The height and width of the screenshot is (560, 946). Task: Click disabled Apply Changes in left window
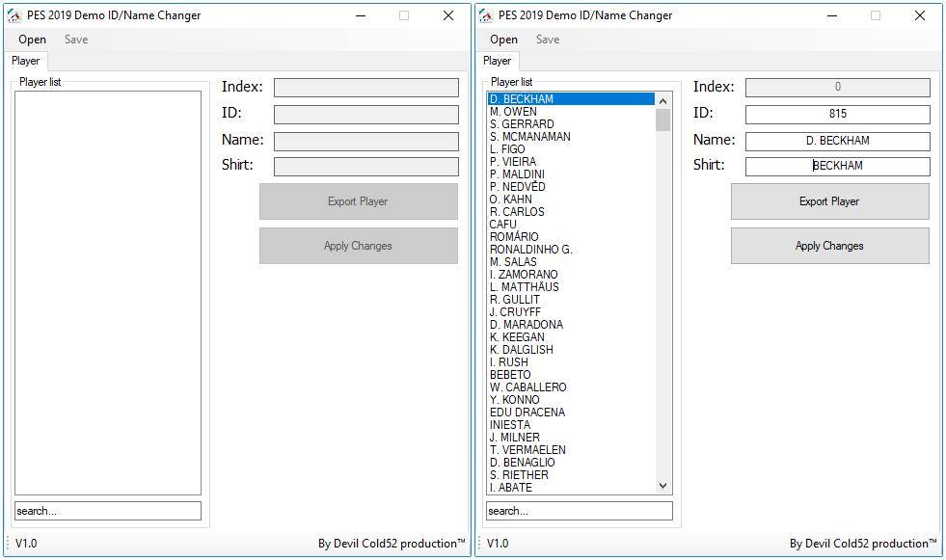pos(359,246)
